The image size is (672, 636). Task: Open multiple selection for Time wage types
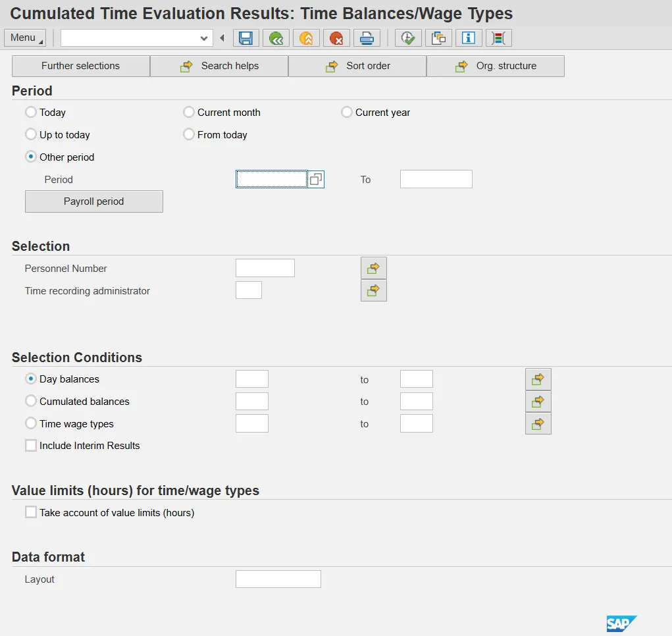(538, 424)
